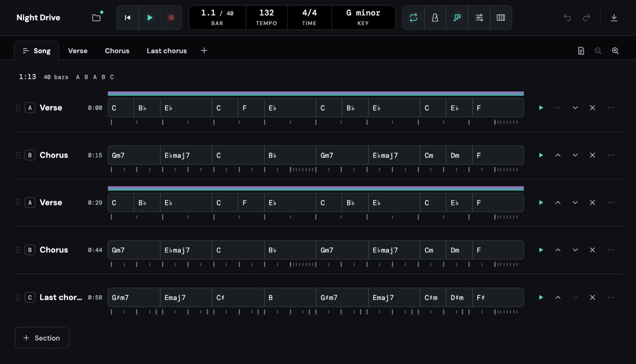Open the project folder icon
636x364 pixels.
click(x=96, y=17)
